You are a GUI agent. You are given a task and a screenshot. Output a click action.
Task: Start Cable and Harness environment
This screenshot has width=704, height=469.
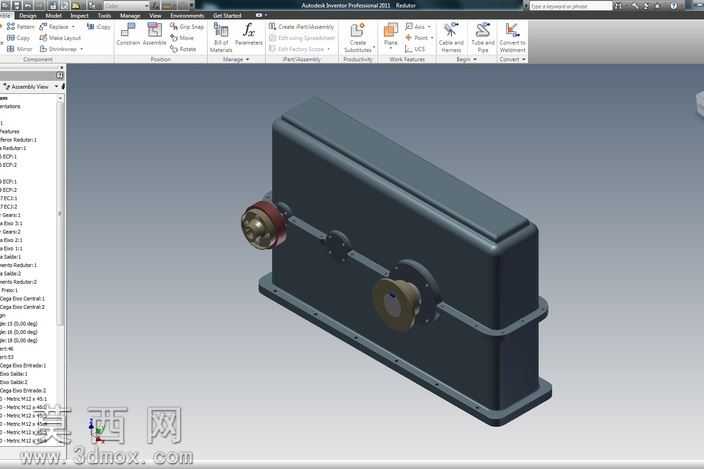pyautogui.click(x=451, y=38)
